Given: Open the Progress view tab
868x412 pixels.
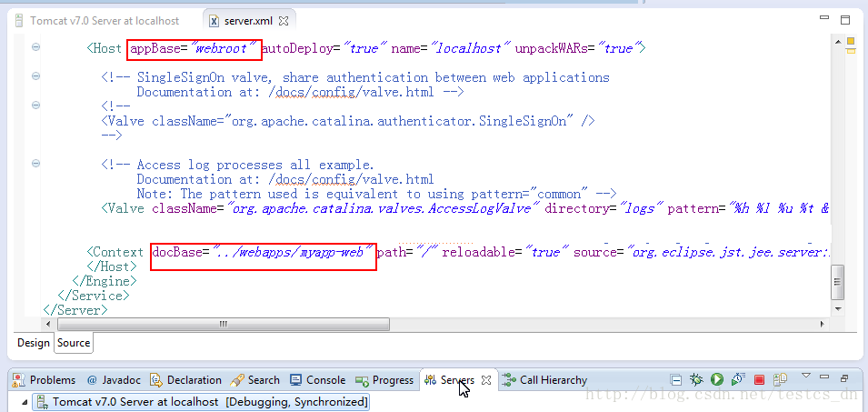Looking at the screenshot, I should (385, 380).
